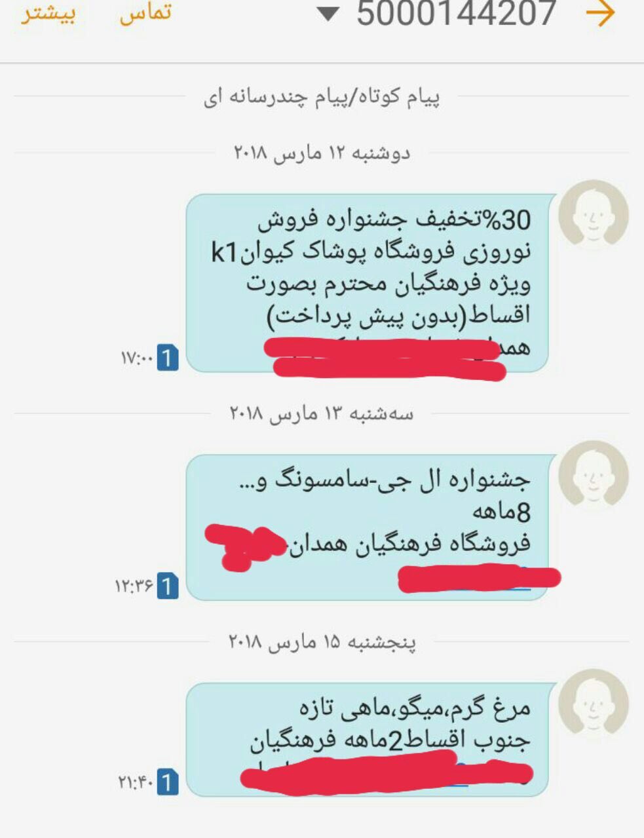The height and width of the screenshot is (838, 644).
Task: Tap sender avatar for the 13 March message
Action: click(x=594, y=476)
